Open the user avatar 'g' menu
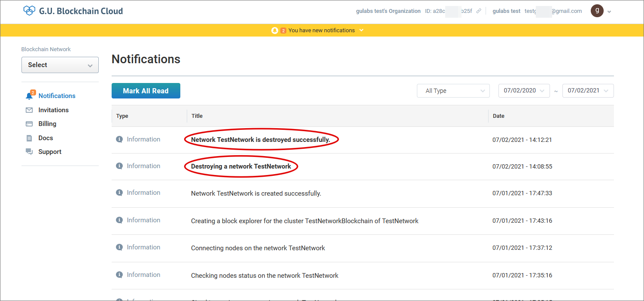644x301 pixels. point(597,11)
